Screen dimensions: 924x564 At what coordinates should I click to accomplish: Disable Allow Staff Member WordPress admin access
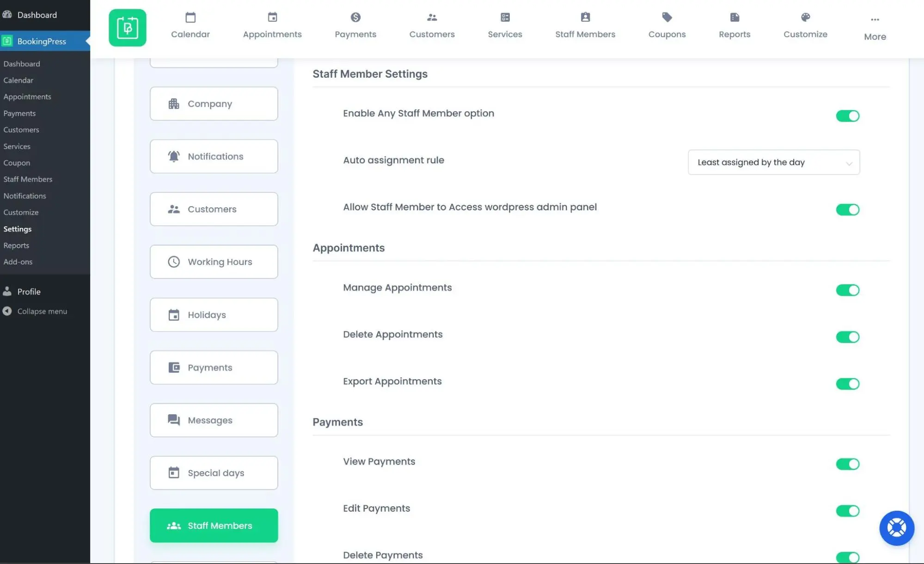847,209
